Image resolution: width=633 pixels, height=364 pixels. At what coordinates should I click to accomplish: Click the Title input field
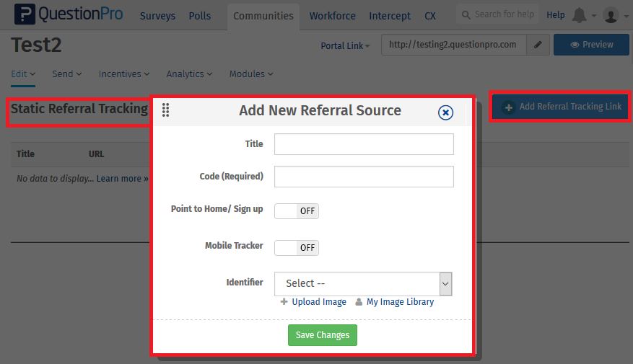(x=364, y=144)
